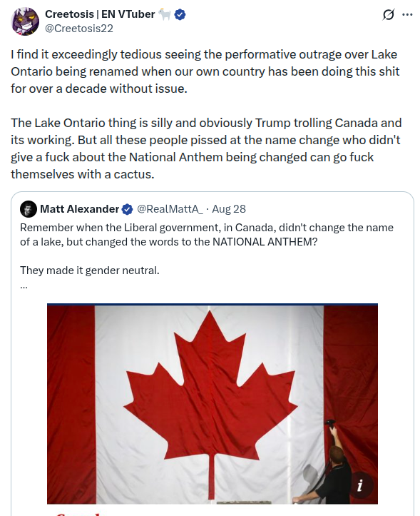Open the Canadian flag image

tap(212, 404)
